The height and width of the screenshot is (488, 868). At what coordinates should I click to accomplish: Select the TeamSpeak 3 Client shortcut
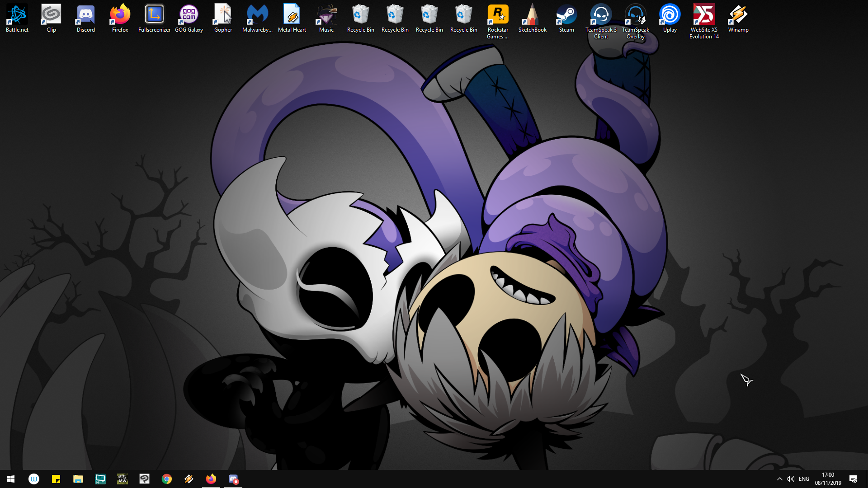click(601, 22)
